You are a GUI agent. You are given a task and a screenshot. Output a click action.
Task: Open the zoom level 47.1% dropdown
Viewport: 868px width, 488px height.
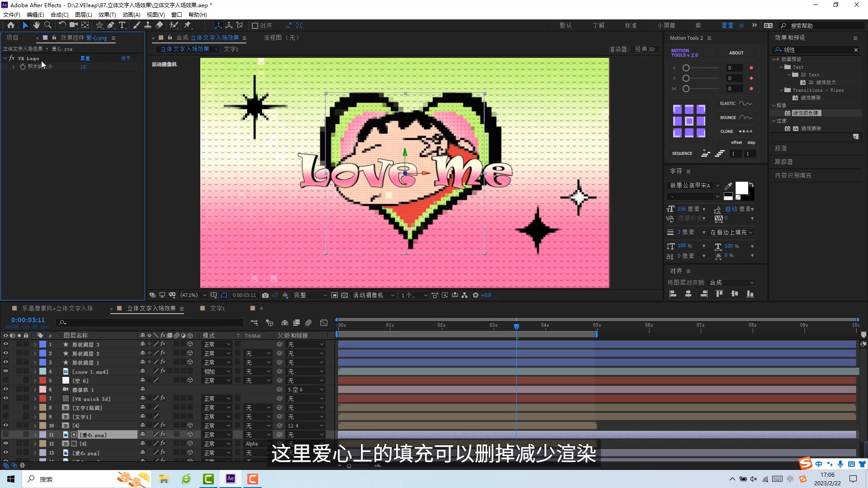(x=193, y=295)
